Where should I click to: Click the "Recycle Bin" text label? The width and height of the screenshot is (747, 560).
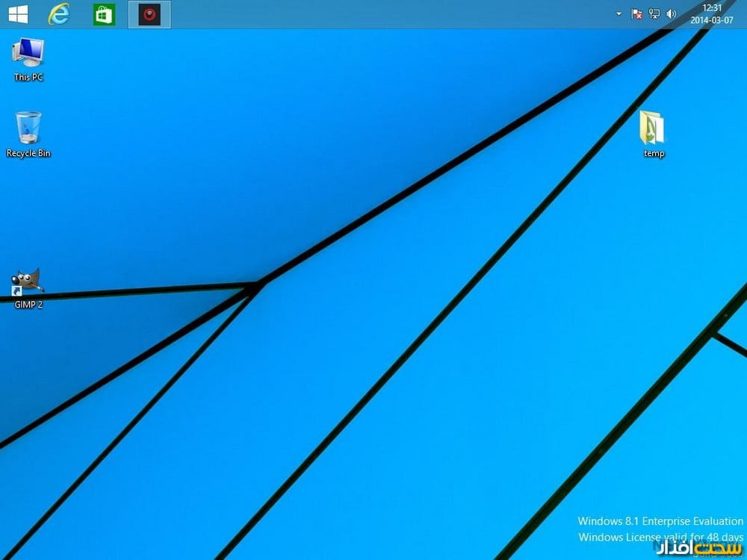point(28,154)
